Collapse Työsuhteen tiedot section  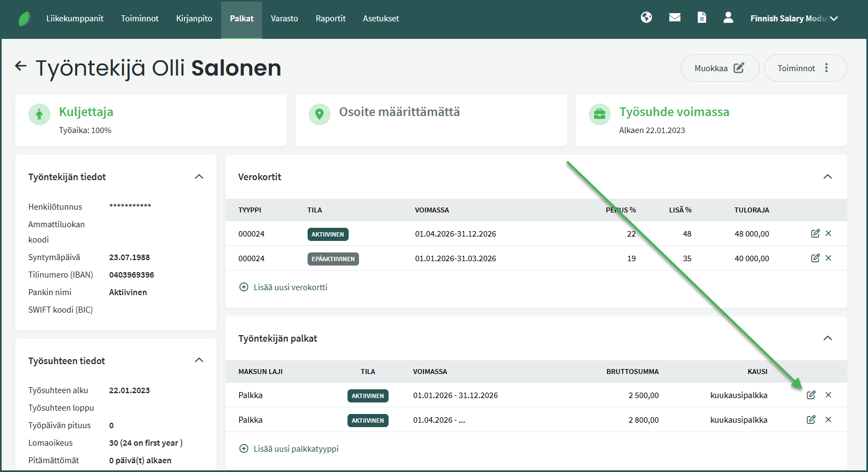[199, 360]
